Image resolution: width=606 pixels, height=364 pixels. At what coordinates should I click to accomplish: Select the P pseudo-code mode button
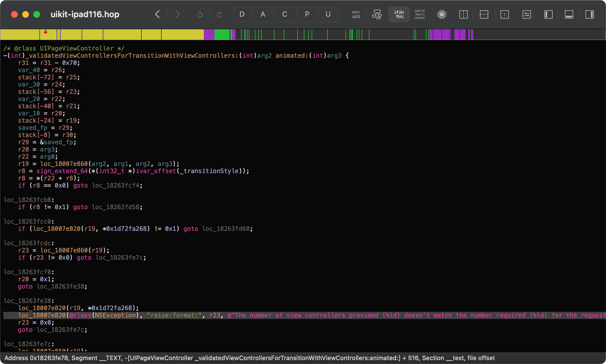point(307,14)
